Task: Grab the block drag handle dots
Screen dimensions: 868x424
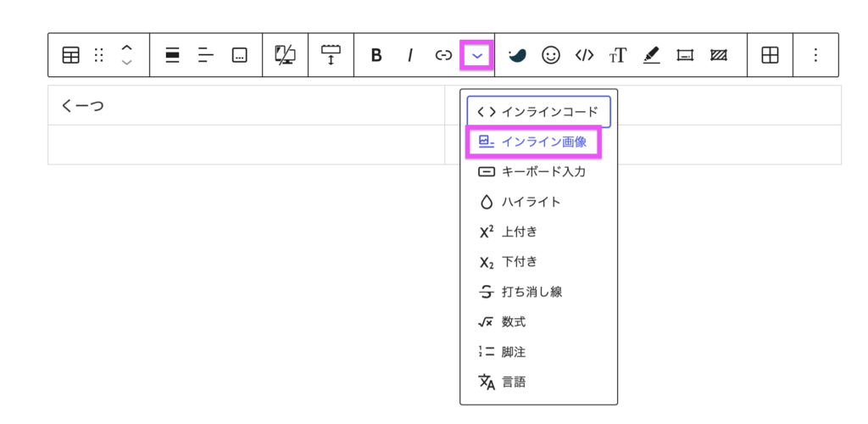Action: (x=98, y=55)
